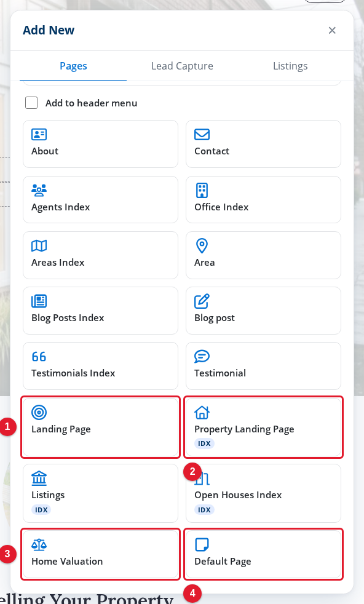Screen dimensions: 364x604
Task: Click the Default Page sticky note icon
Action: coord(202,545)
